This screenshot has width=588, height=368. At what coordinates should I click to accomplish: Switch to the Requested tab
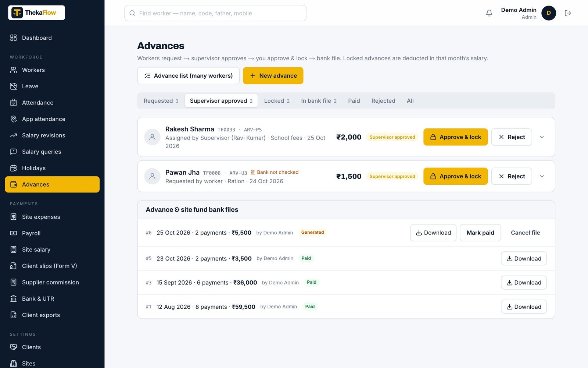161,101
